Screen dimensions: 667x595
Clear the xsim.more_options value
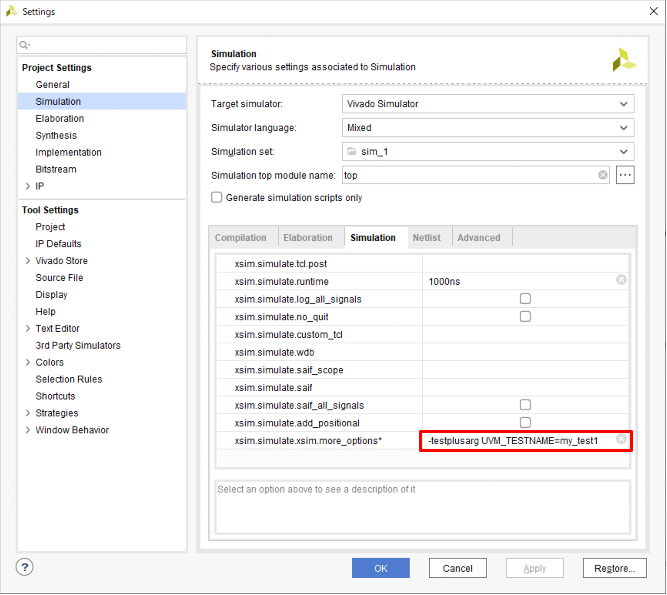tap(621, 439)
